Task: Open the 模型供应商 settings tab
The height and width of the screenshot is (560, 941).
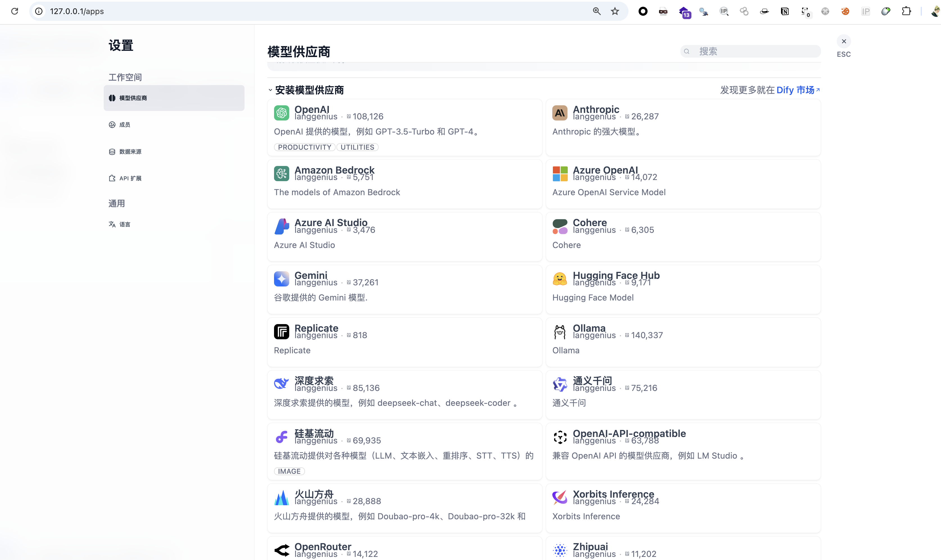Action: pyautogui.click(x=174, y=98)
